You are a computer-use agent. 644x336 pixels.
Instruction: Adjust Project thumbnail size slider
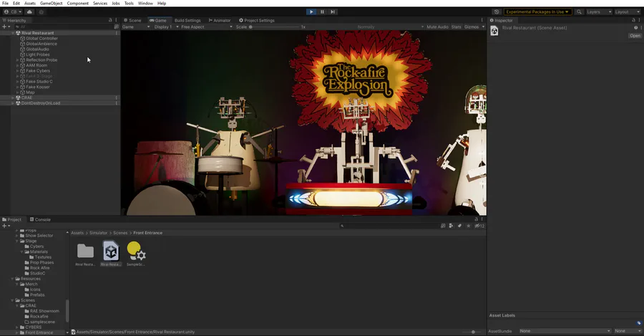coord(471,332)
